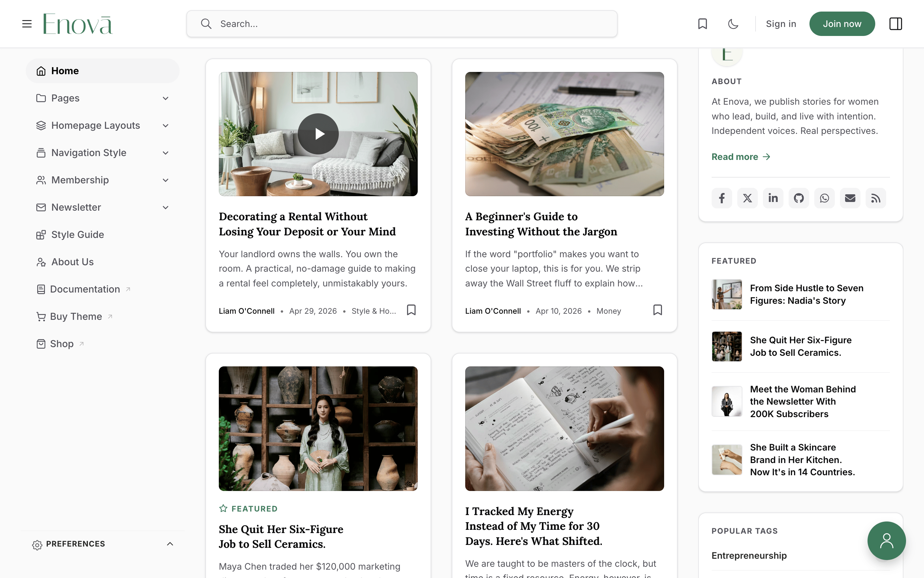Open the ceramics shop card image
Image resolution: width=924 pixels, height=578 pixels.
point(318,429)
